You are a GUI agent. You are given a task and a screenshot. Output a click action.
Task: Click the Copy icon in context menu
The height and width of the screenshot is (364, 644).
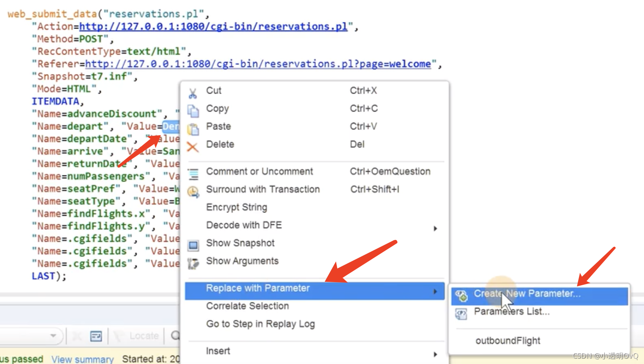[193, 111]
